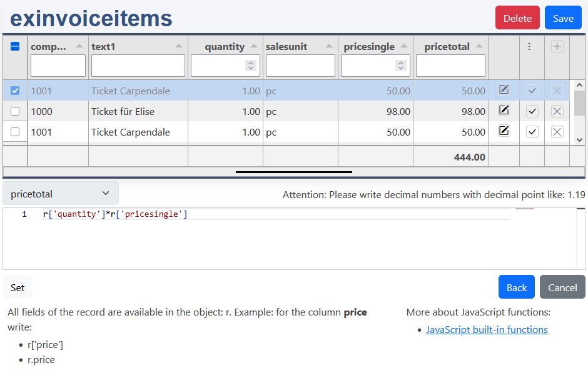
Task: Open JavaScript built-in functions link
Action: click(x=487, y=329)
